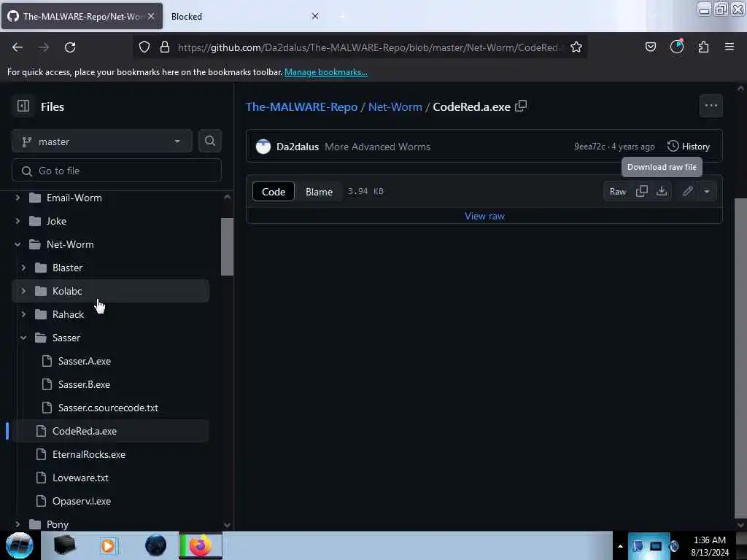This screenshot has height=560, width=747.
Task: Open the extensions puzzle icon
Action: pos(703,47)
